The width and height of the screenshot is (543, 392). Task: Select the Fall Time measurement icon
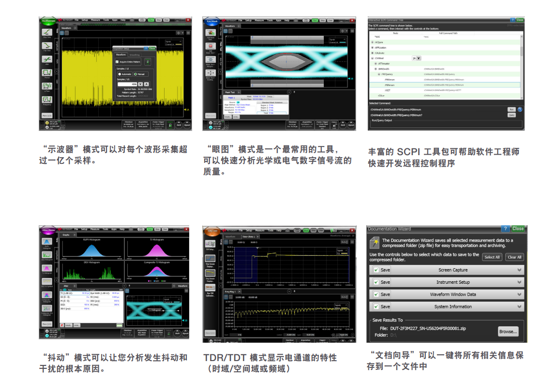[47, 46]
